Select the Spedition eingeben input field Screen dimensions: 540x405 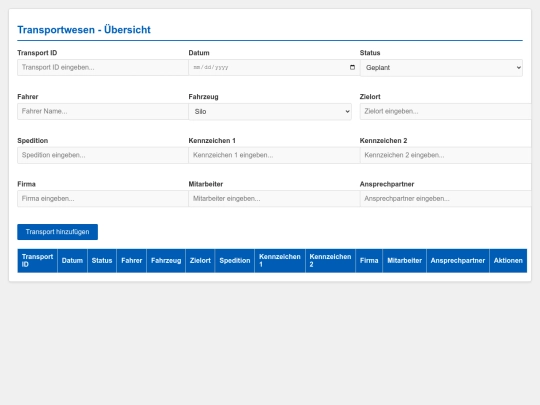[103, 155]
